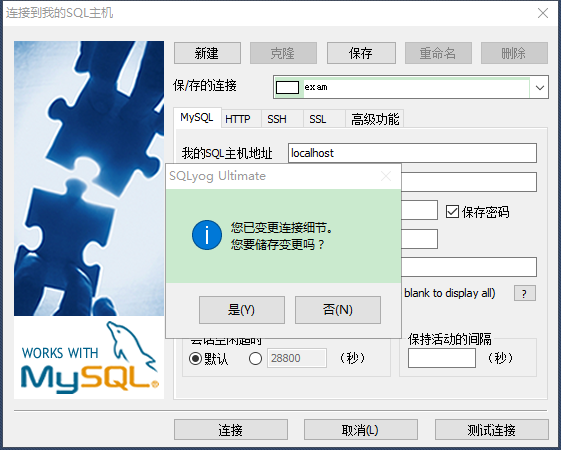Click the 重命名 button
This screenshot has width=561, height=450.
438,53
